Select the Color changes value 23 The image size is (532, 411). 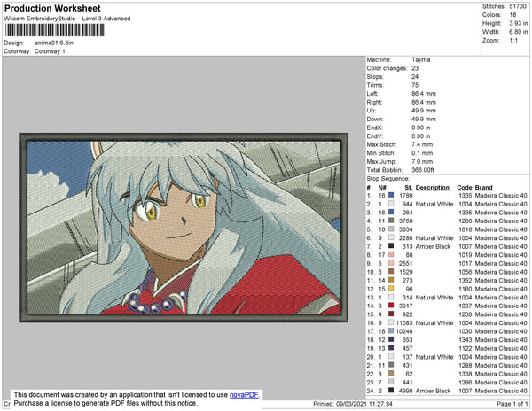415,68
